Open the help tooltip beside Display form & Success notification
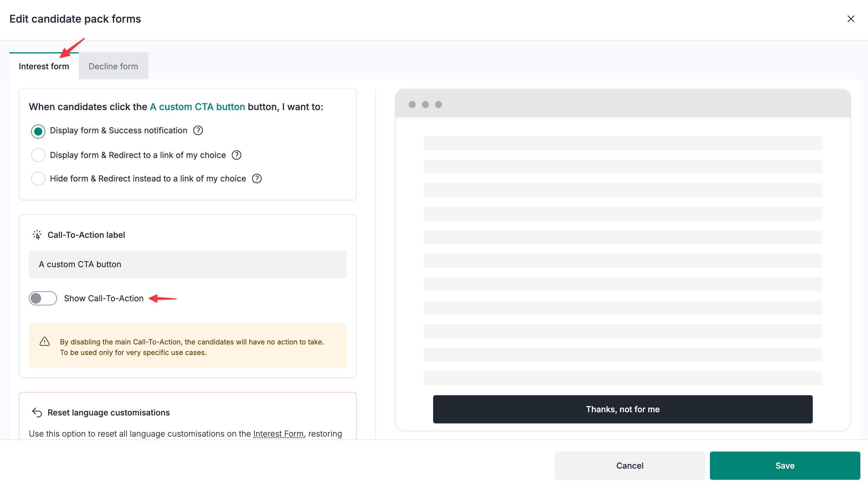 click(x=198, y=130)
